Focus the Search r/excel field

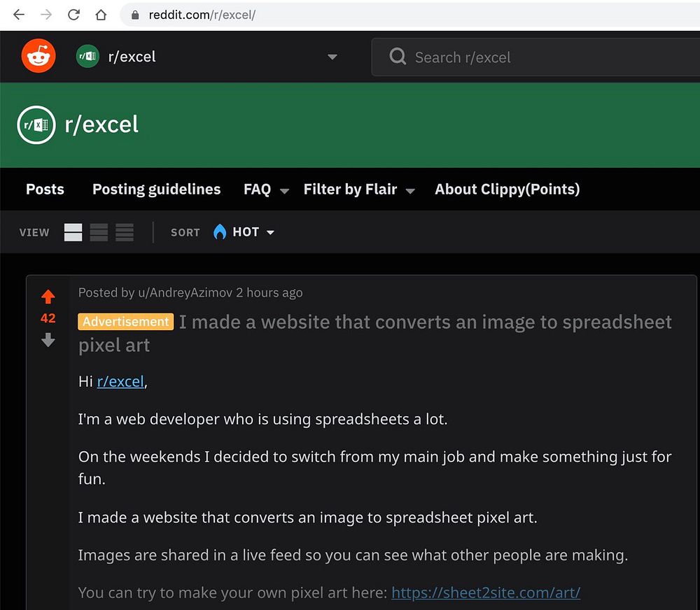coord(535,57)
